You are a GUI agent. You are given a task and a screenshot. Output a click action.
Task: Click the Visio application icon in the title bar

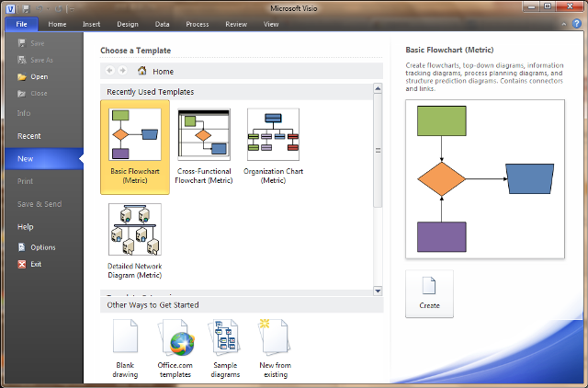coord(10,8)
